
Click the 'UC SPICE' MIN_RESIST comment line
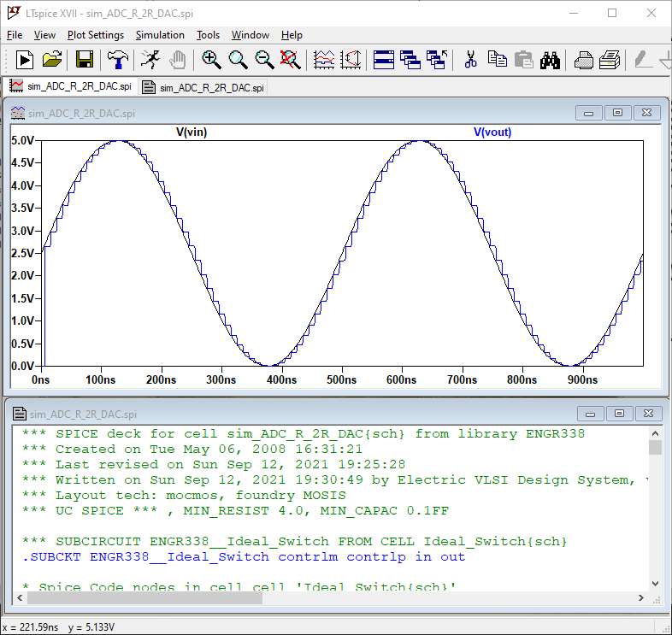tap(235, 511)
